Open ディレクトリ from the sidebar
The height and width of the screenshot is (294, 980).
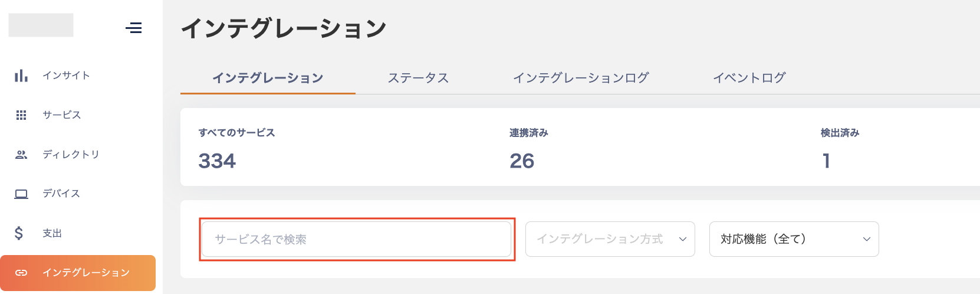pos(71,155)
